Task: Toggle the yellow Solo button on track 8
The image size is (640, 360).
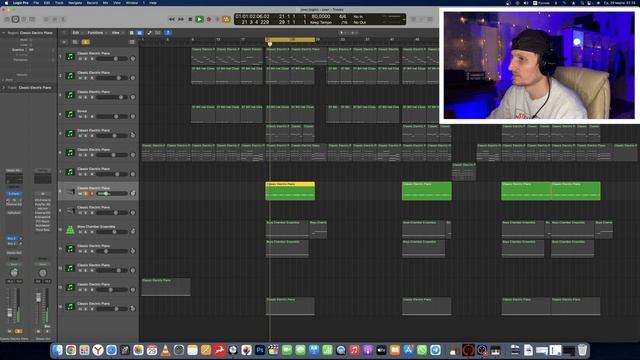Action: point(86,193)
